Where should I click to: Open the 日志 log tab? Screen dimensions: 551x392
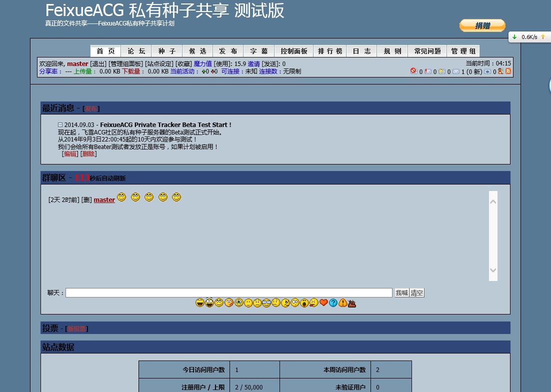pyautogui.click(x=361, y=51)
